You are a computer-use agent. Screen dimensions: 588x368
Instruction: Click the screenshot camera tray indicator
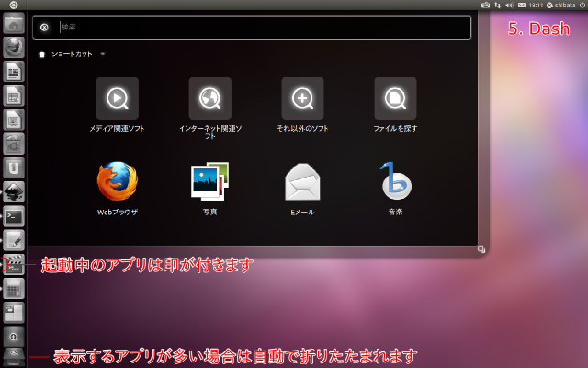tap(486, 6)
